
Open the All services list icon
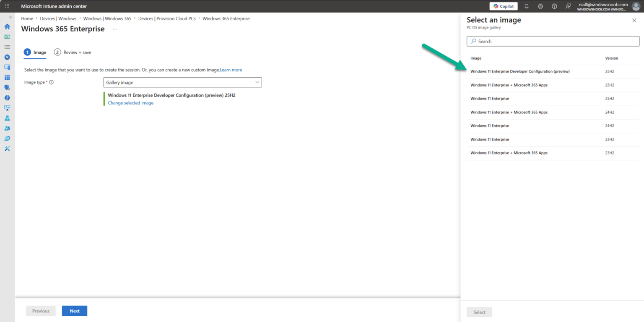tap(7, 47)
